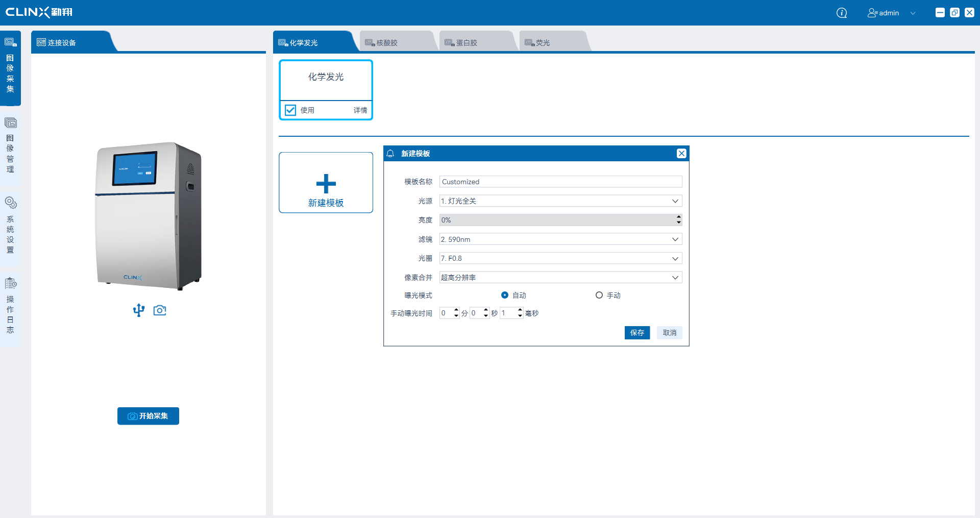Click the 开始采集 button
The width and height of the screenshot is (980, 518).
coord(148,416)
